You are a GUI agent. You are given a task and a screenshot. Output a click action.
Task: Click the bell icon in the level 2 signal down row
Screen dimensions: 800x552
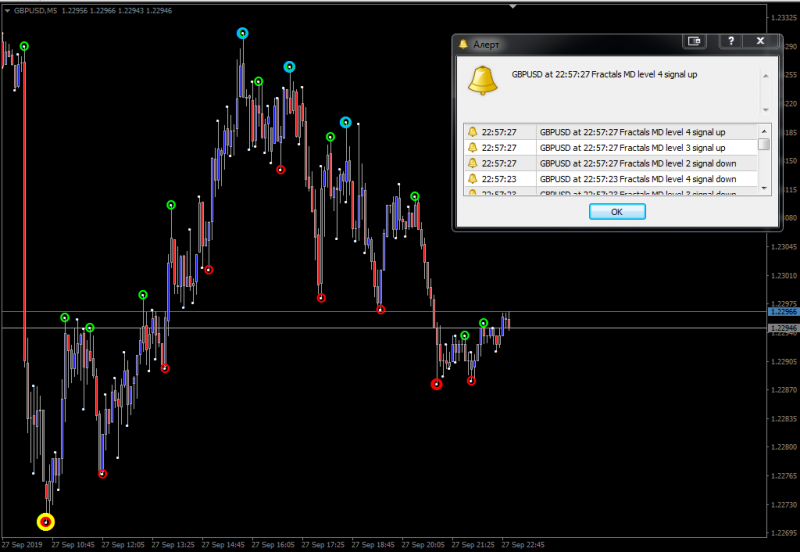tap(472, 163)
